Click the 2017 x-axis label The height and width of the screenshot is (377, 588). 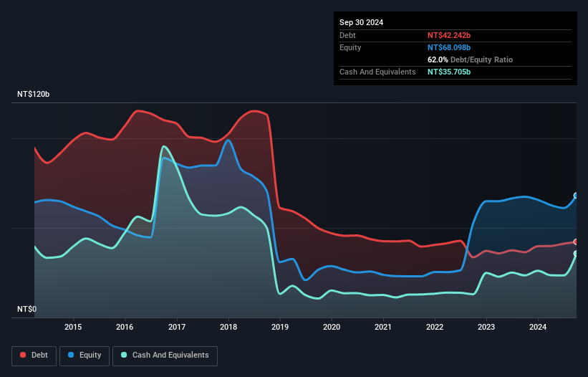coord(177,327)
